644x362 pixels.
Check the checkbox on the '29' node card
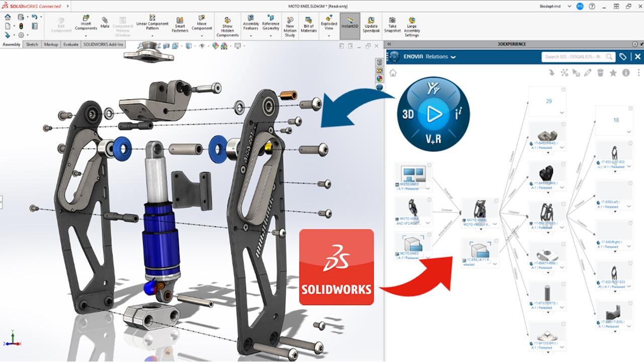(x=563, y=90)
